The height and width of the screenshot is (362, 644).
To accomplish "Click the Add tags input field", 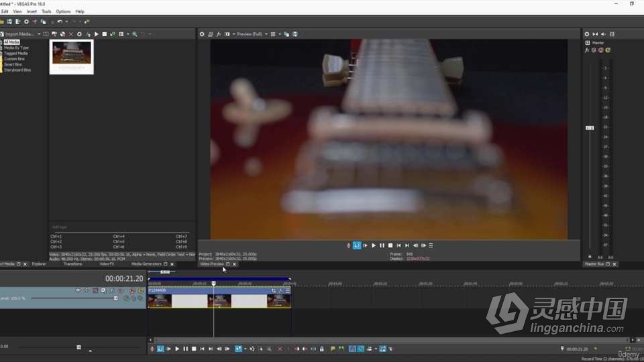I will [x=121, y=227].
